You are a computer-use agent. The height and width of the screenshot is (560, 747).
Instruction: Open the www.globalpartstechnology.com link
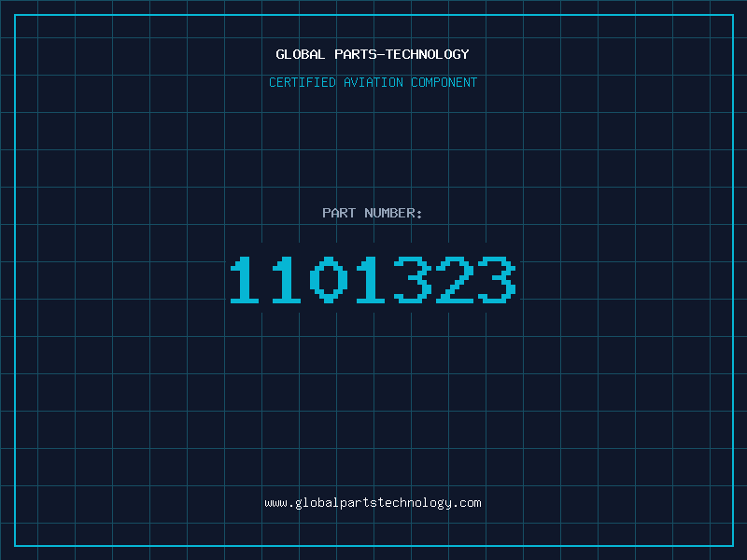click(x=373, y=503)
